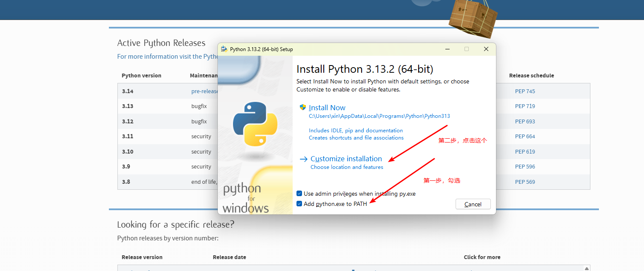Click the PEP 596 link for 3.9

point(525,166)
